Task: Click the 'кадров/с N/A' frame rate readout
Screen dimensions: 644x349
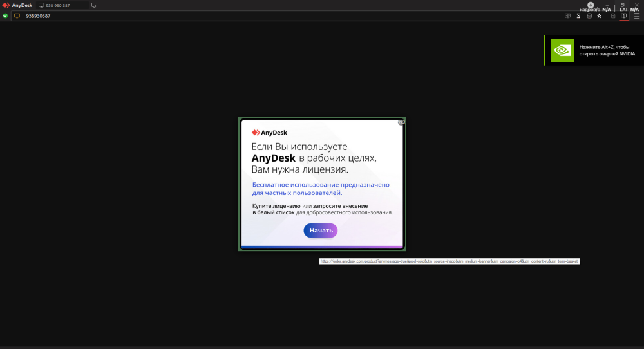Action: [x=595, y=9]
